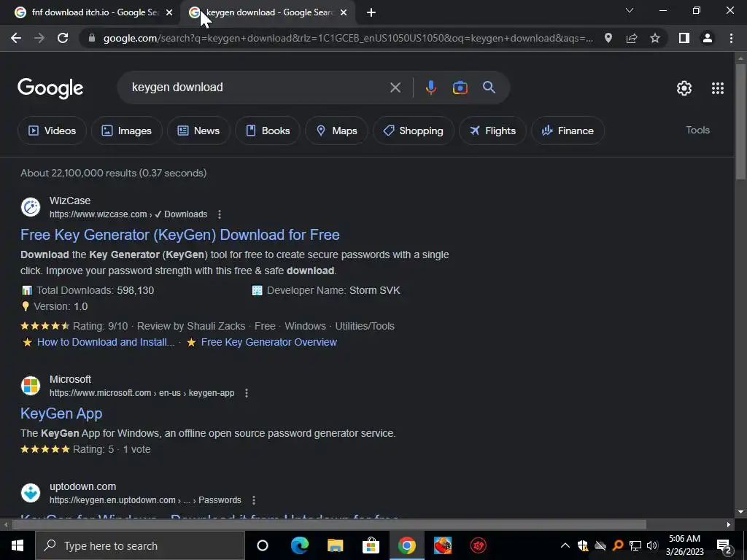Open Chrome side panel
This screenshot has height=560, width=747.
pyautogui.click(x=684, y=38)
